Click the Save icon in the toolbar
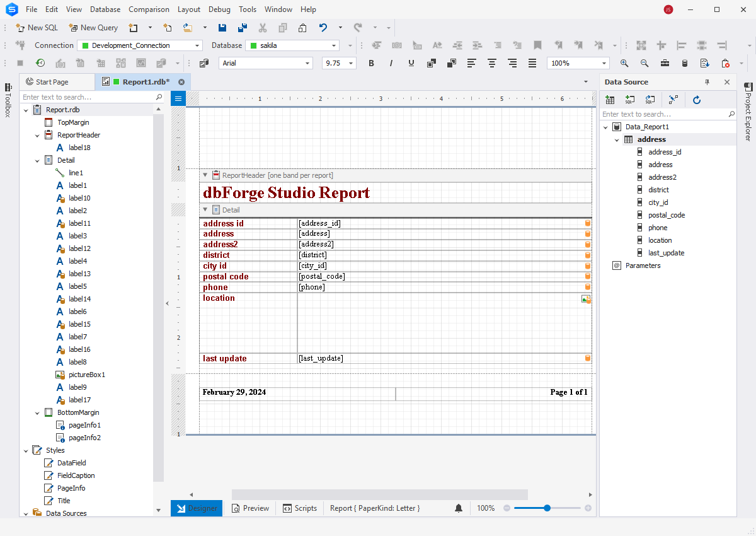Screen dimensions: 756x536 click(x=222, y=28)
